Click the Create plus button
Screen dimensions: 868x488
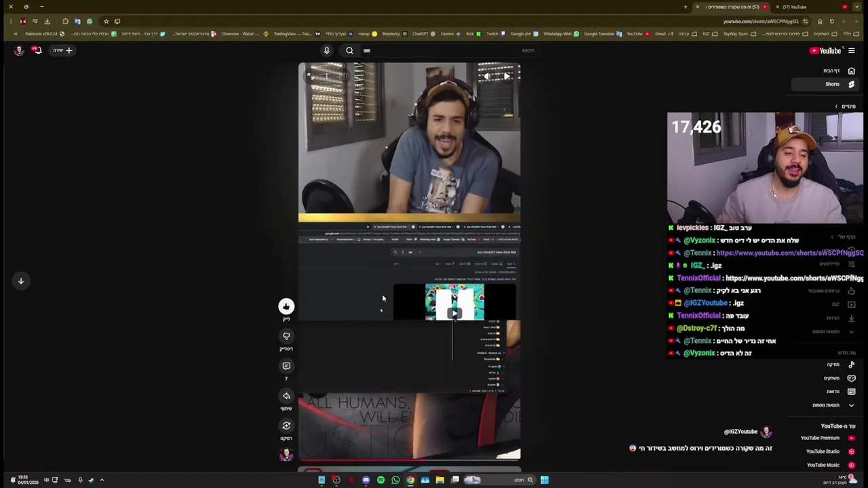click(x=62, y=50)
